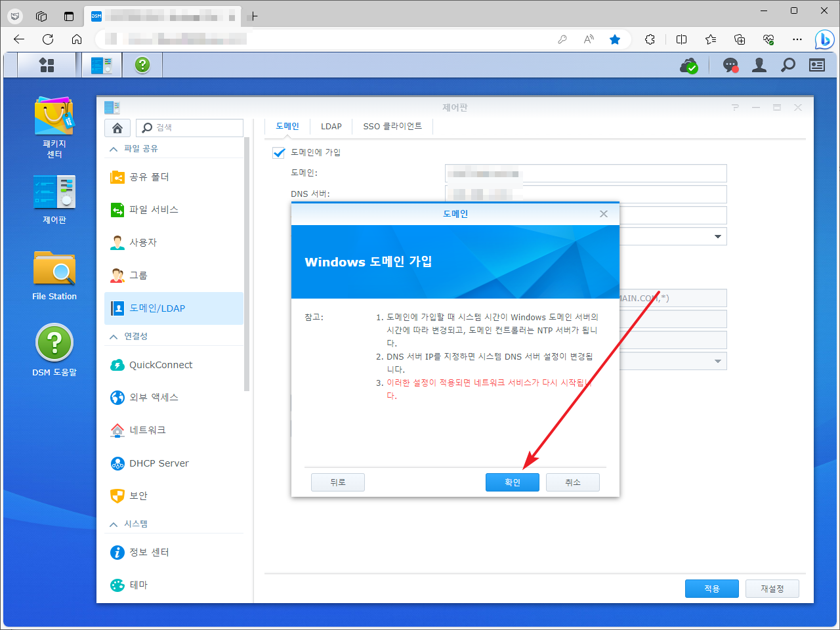Go to Control Panel home icon
840x630 pixels.
pyautogui.click(x=117, y=127)
